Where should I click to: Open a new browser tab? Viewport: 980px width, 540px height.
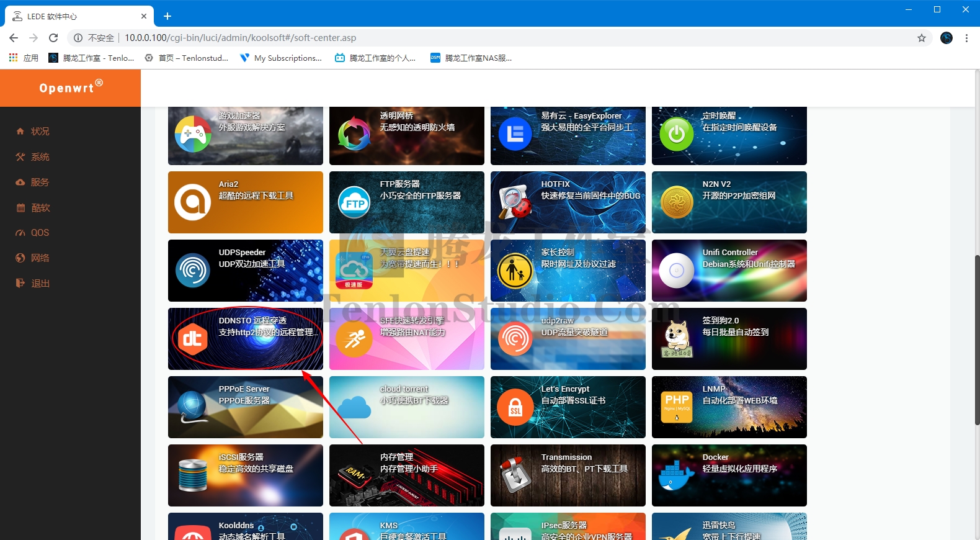pos(167,16)
